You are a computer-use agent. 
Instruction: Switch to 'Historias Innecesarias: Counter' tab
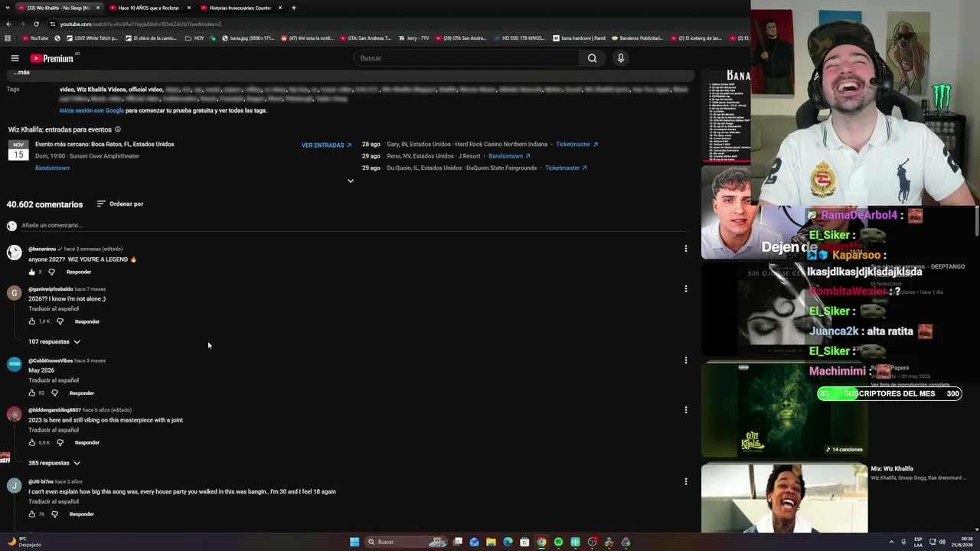coord(240,8)
